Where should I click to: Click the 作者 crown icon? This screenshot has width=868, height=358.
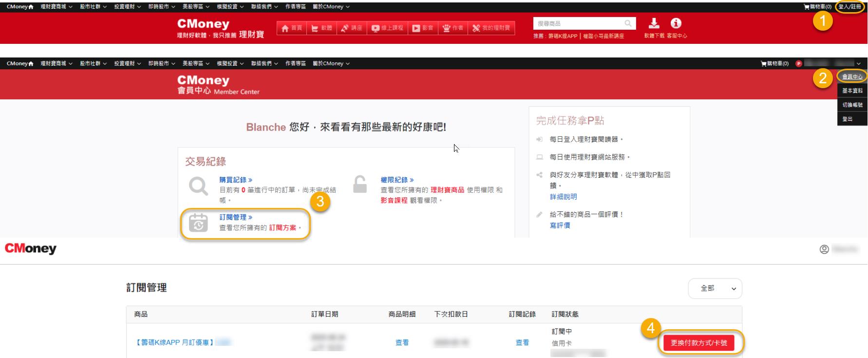(x=446, y=28)
